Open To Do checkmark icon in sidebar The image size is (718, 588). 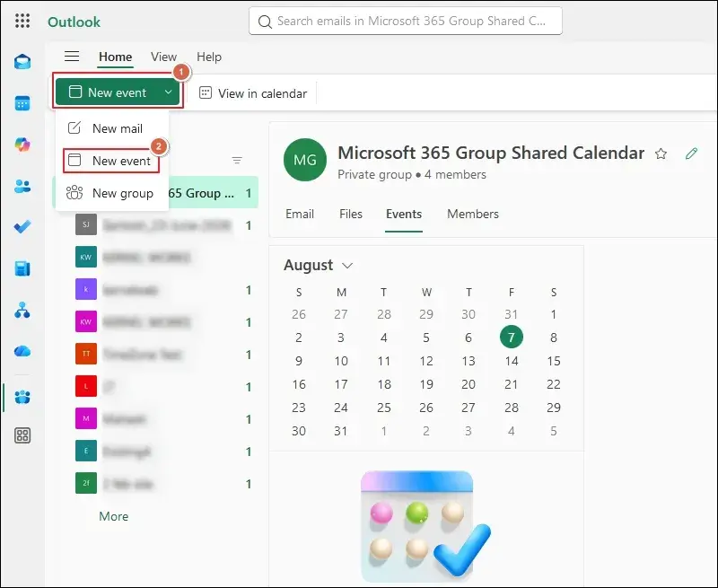(x=22, y=227)
